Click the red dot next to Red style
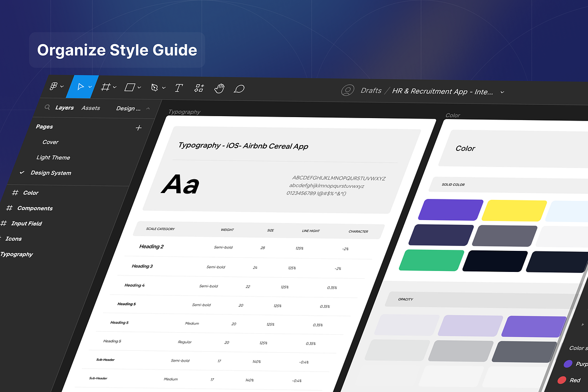The height and width of the screenshot is (392, 588). coord(562,380)
